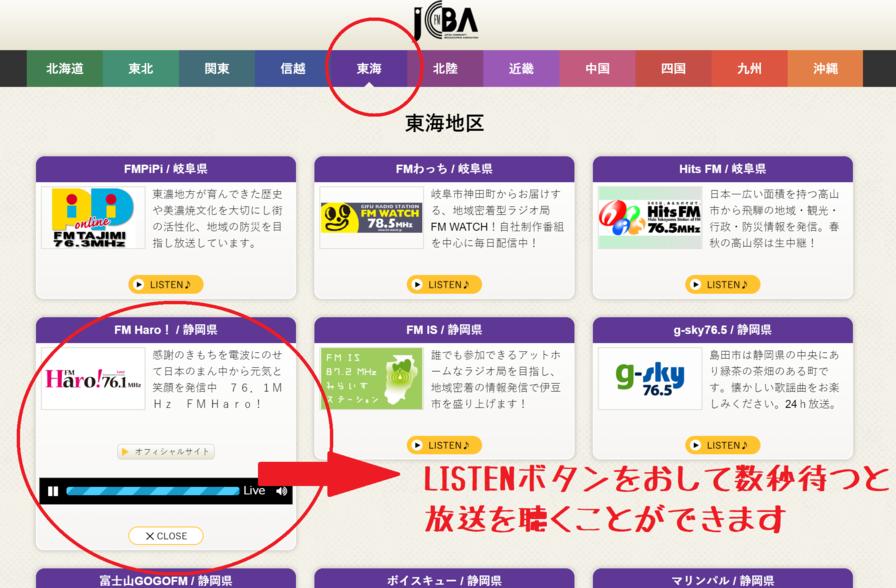The image size is (896, 588).
Task: Click the g-sky76.5 station description text
Action: pos(774,379)
